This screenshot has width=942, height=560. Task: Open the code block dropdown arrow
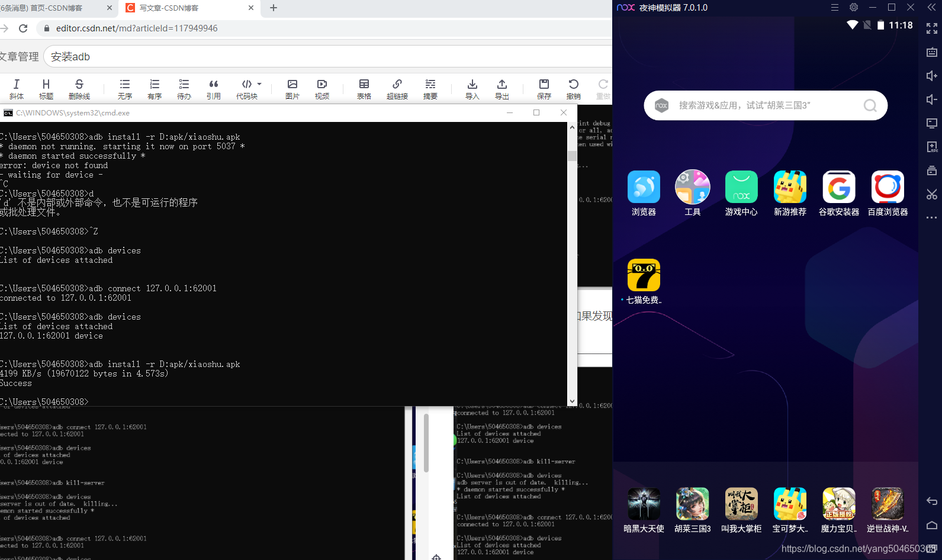(x=259, y=84)
